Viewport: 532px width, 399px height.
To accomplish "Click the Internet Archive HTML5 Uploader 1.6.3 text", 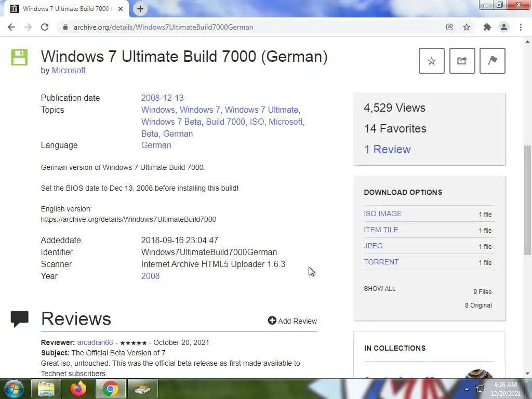I will point(213,264).
